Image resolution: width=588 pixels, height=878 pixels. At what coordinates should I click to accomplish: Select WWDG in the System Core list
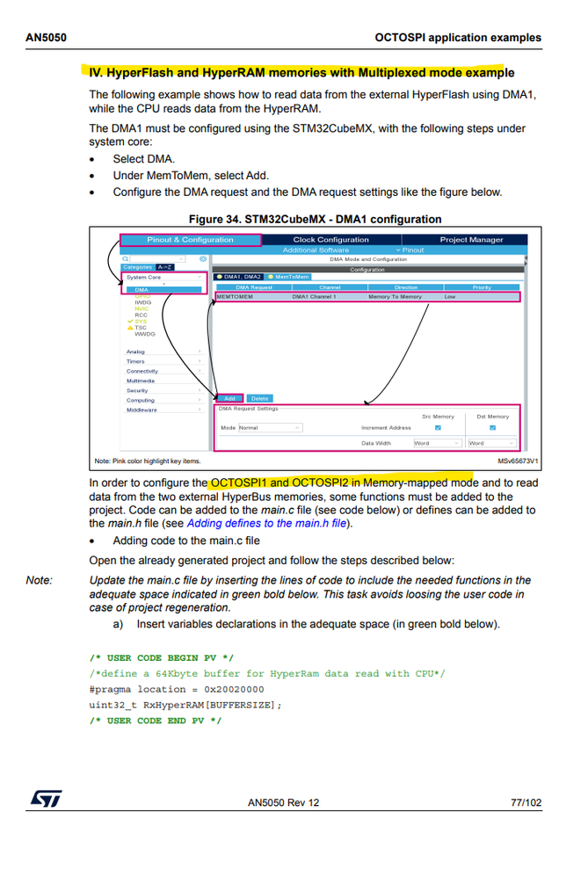(x=144, y=334)
